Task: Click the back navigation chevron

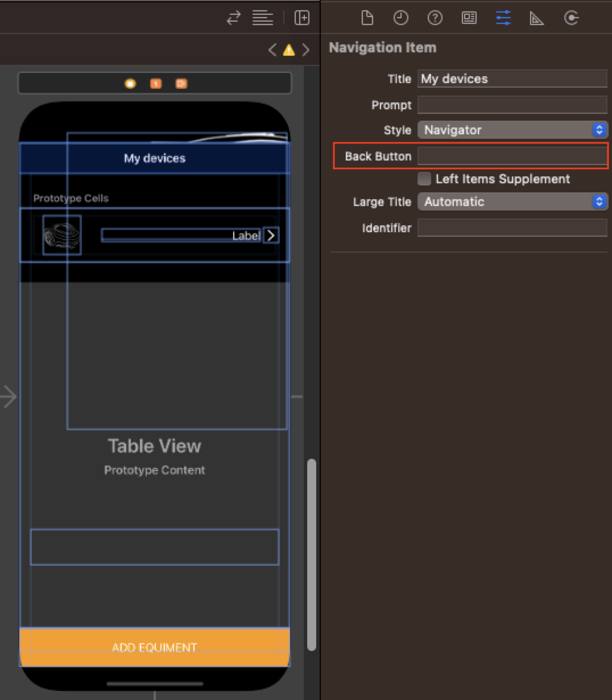Action: [x=272, y=50]
